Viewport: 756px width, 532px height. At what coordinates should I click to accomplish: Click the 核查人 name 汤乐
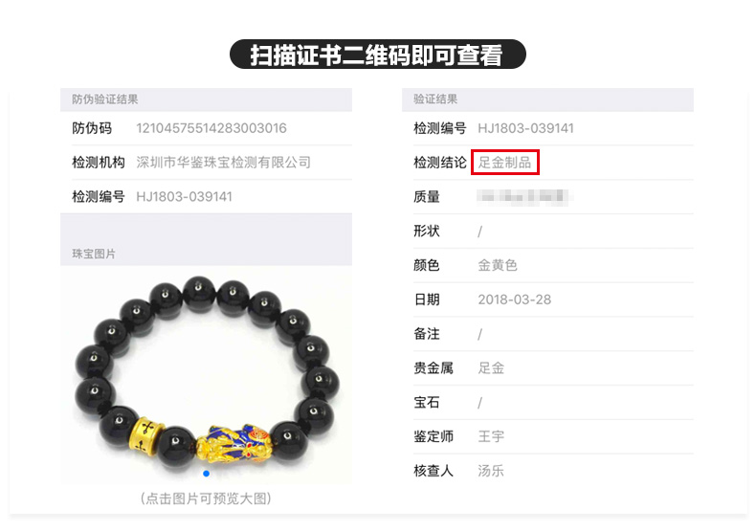click(x=491, y=471)
